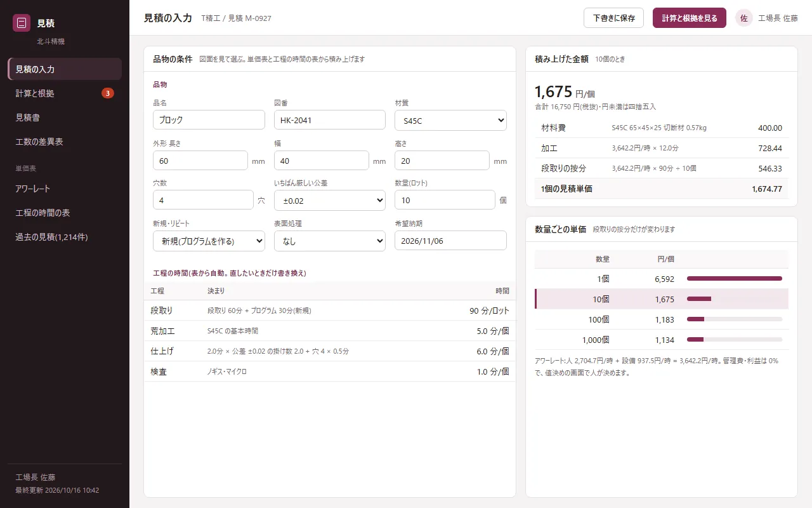
Task: Click the 見積 app logo icon
Action: [x=22, y=23]
